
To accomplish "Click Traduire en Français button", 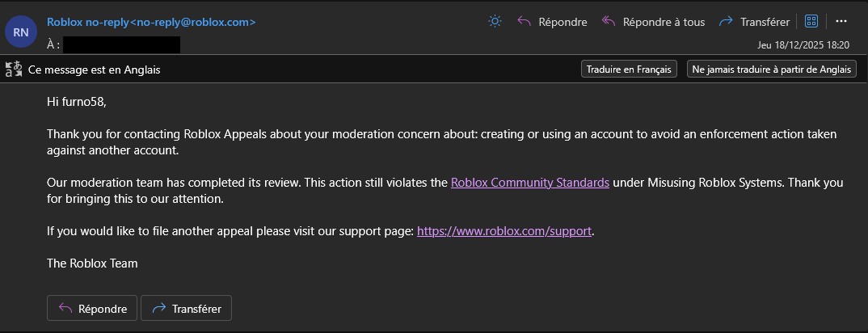I will click(629, 70).
